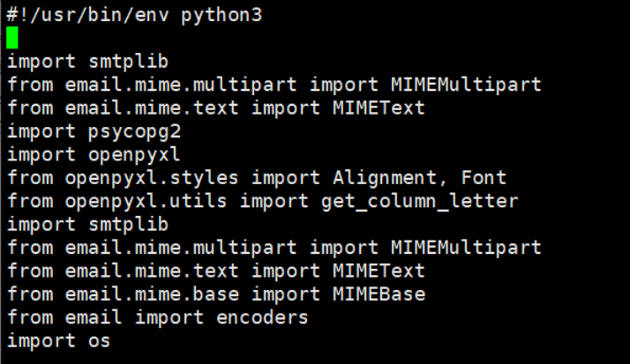Click 'MIMEText' in the second text import

(379, 271)
